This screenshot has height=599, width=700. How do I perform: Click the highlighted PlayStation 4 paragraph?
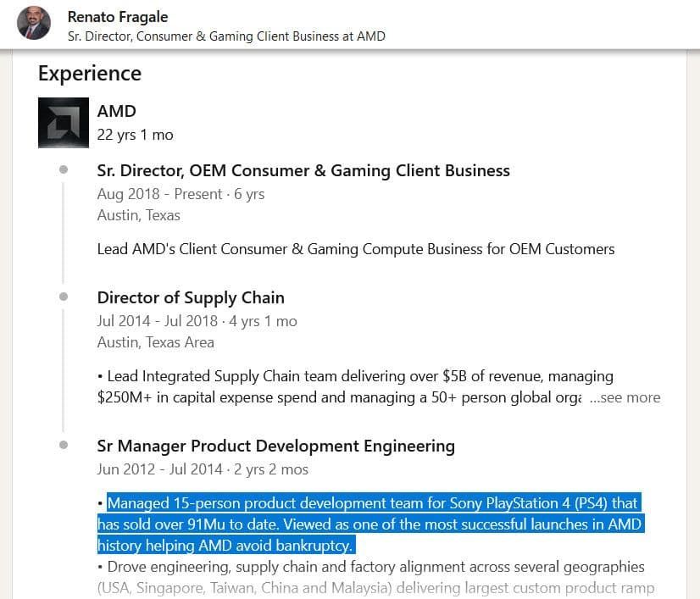coord(373,524)
